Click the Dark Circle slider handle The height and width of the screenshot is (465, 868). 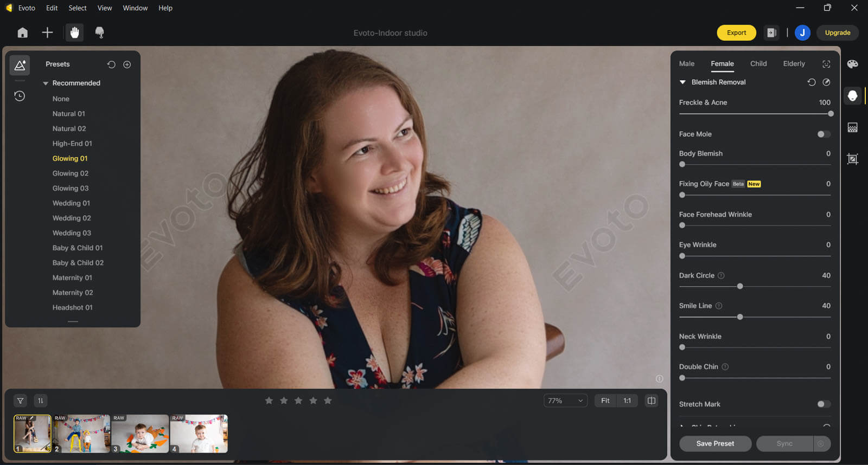coord(740,286)
